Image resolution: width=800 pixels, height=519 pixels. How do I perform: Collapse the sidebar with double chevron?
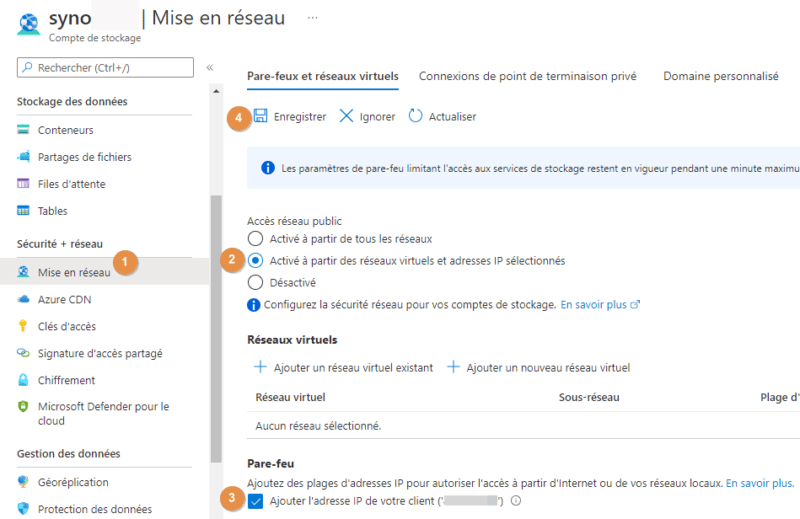[210, 67]
